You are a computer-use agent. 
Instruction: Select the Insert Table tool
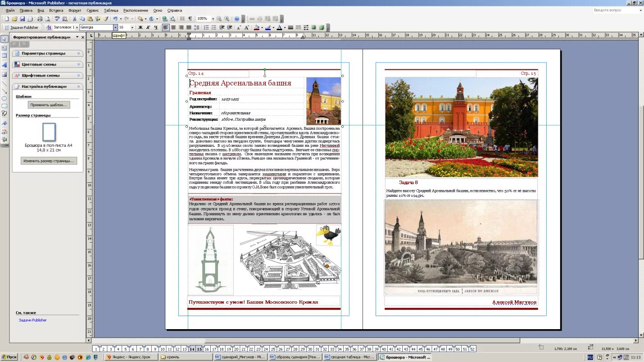point(5,55)
